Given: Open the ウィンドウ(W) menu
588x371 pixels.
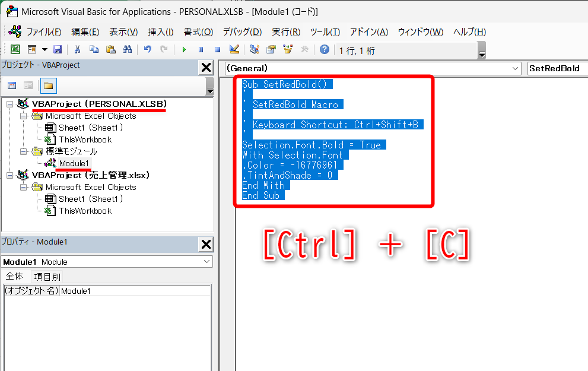Looking at the screenshot, I should [x=420, y=32].
